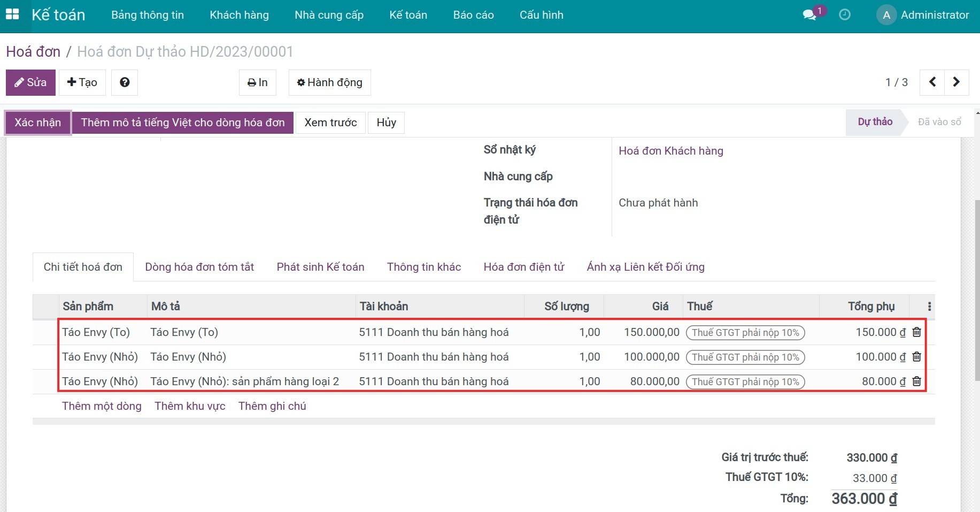Open the Báo cáo menu
The image size is (980, 512).
pyautogui.click(x=473, y=15)
